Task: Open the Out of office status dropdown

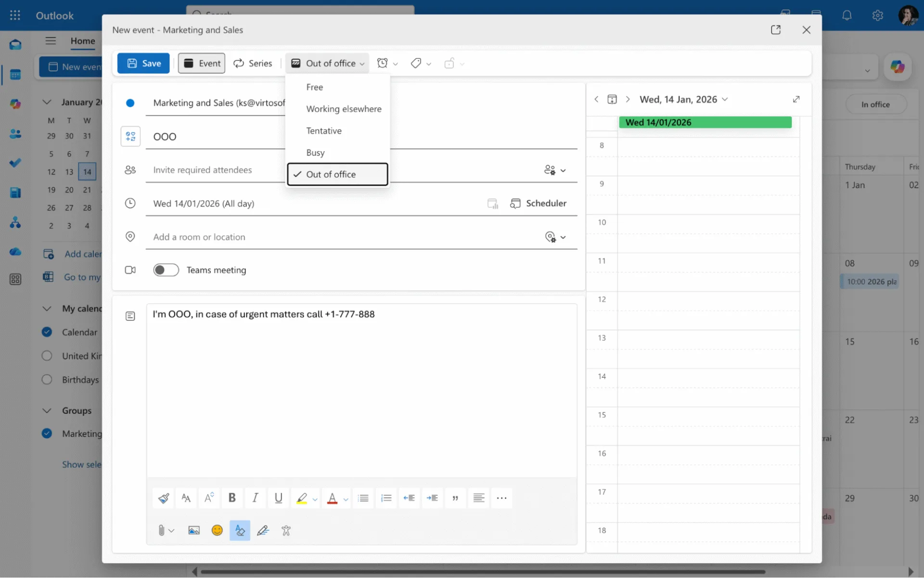Action: coord(327,63)
